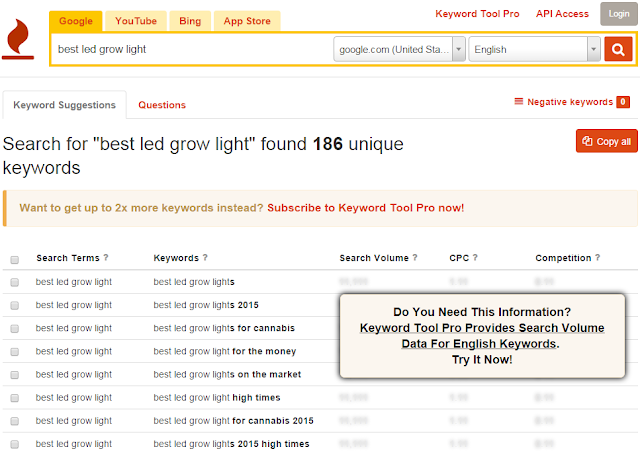The width and height of the screenshot is (640, 451).
Task: Click the help mark beside Search Terms
Action: pyautogui.click(x=106, y=258)
